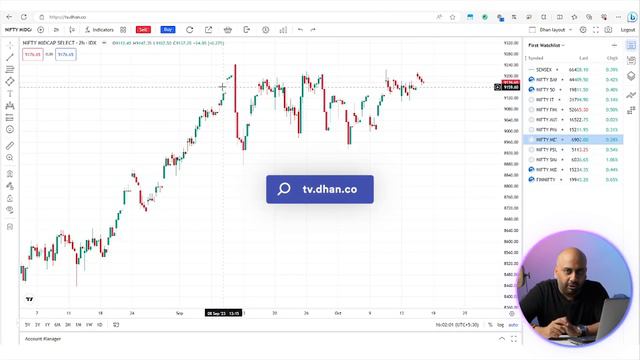Toggle stay in drawing mode
Screen dimensions: 640x360
pos(10,186)
